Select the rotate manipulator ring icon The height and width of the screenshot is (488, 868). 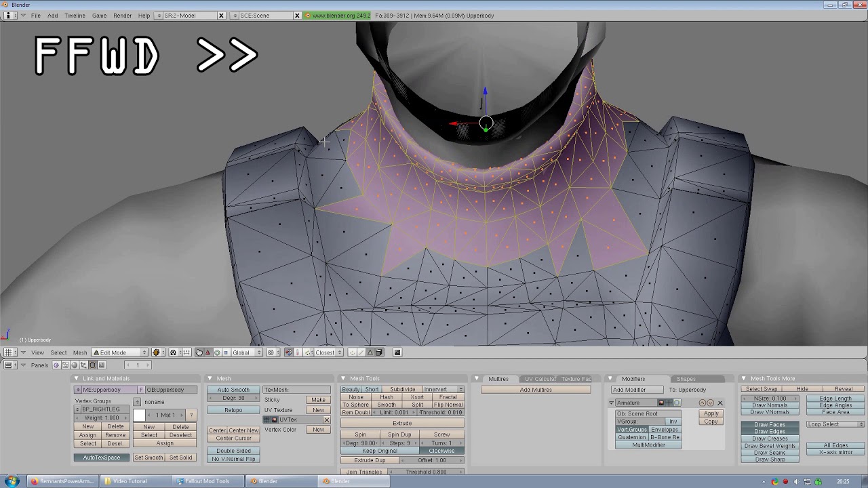pyautogui.click(x=217, y=352)
